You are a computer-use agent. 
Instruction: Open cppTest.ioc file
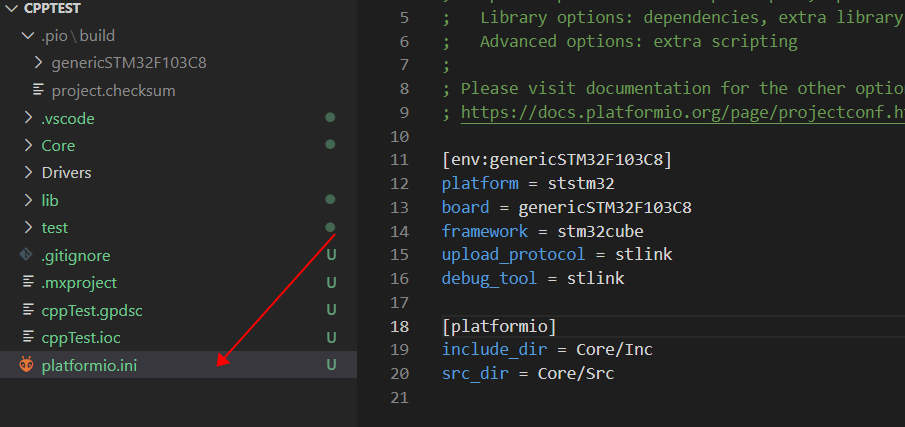[81, 338]
